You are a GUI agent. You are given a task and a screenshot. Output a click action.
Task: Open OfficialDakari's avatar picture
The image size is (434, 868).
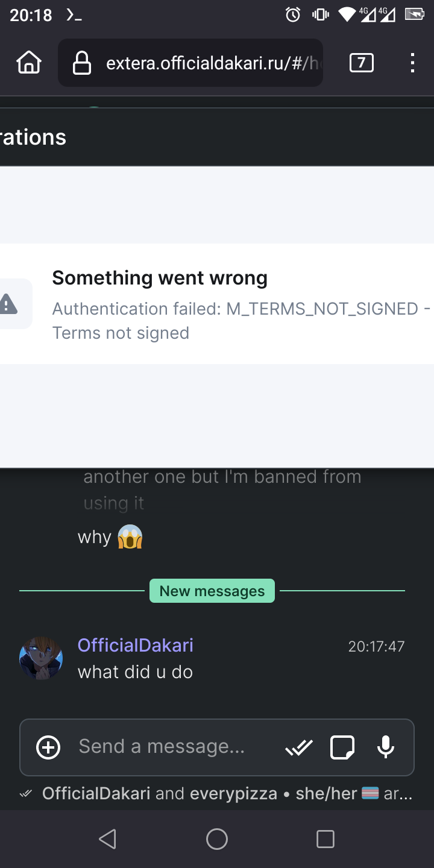tap(41, 658)
